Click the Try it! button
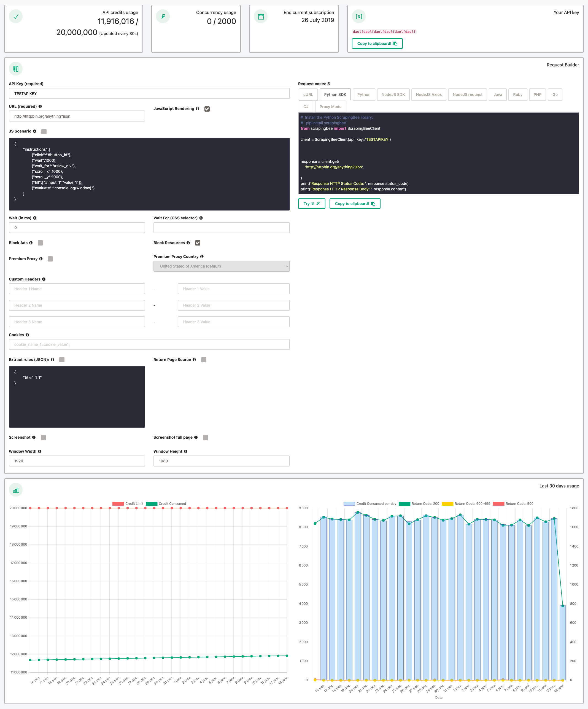The height and width of the screenshot is (709, 588). point(311,204)
